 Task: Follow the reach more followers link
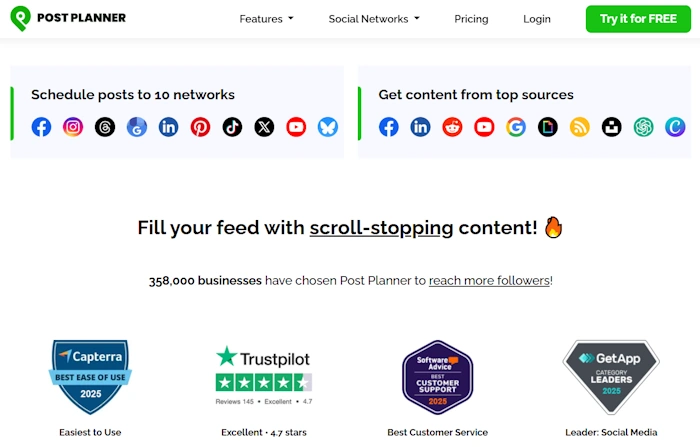tap(489, 280)
